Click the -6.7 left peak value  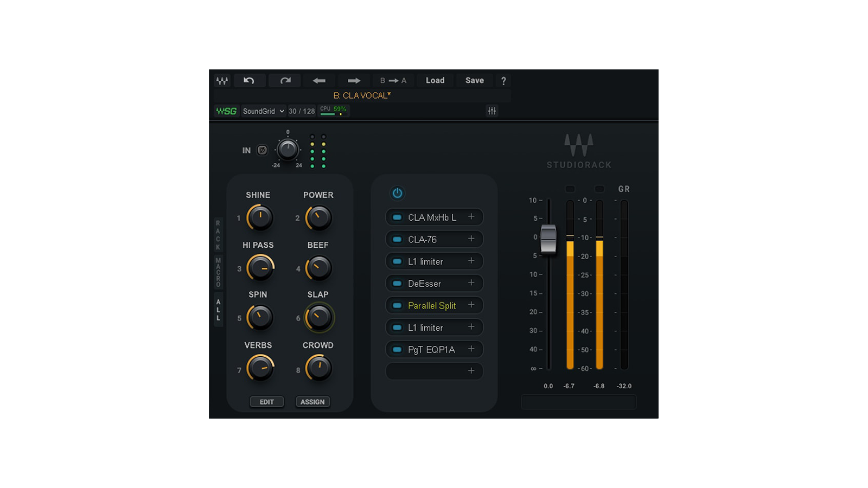(x=569, y=386)
